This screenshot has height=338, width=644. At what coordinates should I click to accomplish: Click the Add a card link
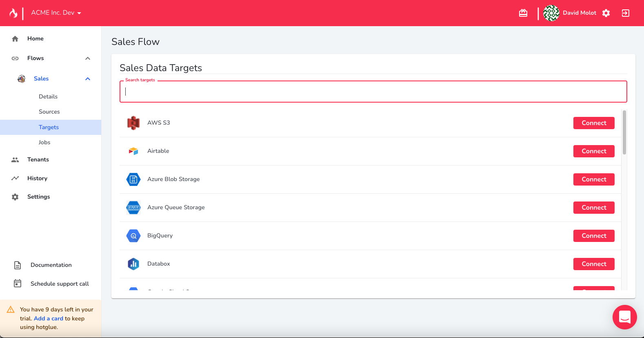coord(49,318)
